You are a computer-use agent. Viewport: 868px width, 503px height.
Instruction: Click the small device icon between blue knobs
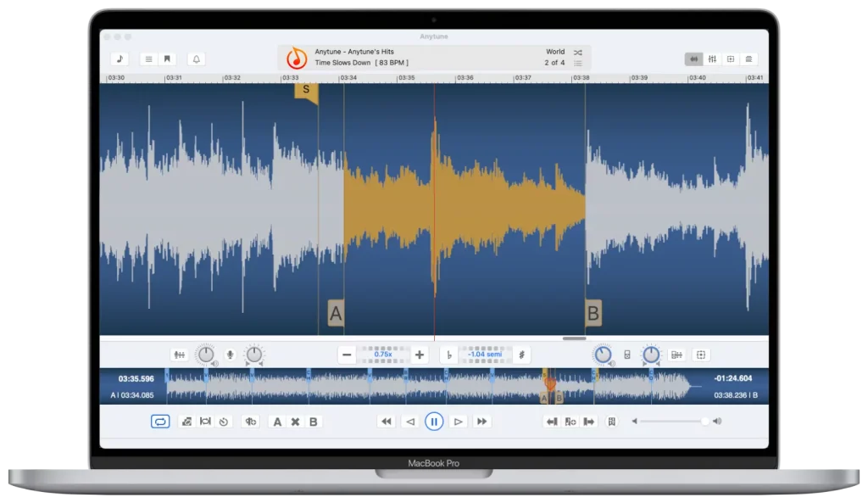627,355
